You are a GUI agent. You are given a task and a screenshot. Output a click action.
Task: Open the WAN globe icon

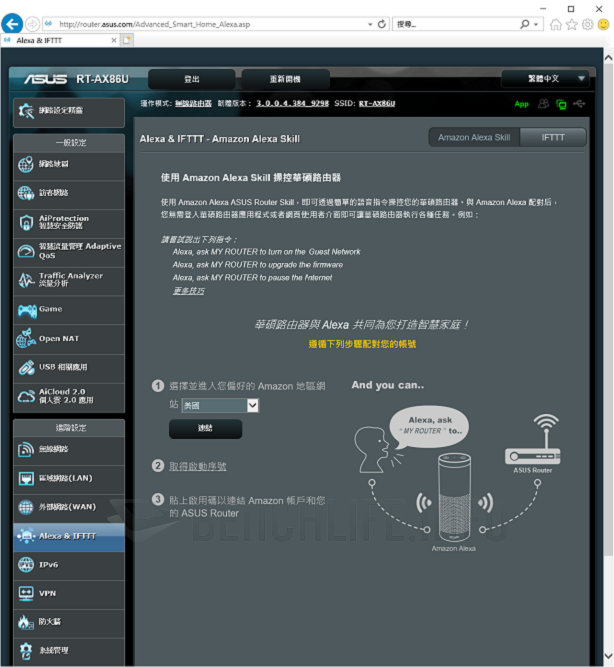[26, 507]
